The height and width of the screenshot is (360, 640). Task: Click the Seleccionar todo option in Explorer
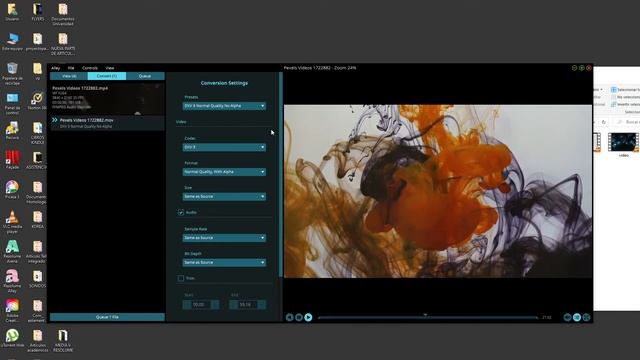626,90
